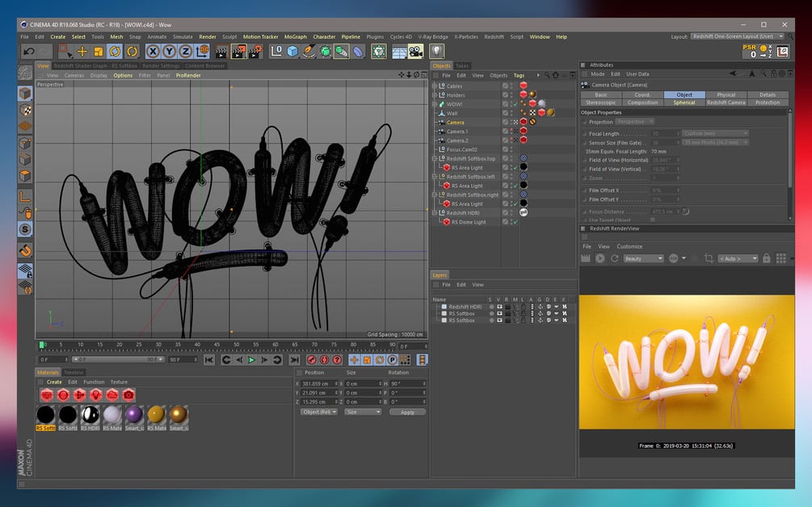Open ProRender viewport menu
This screenshot has height=507, width=812.
pos(188,76)
